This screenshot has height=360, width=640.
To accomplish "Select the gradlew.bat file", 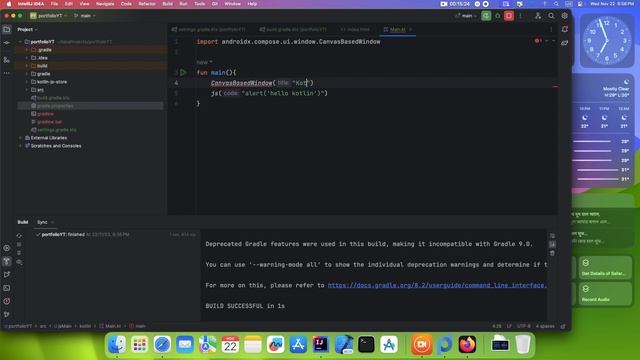I will coord(49,122).
